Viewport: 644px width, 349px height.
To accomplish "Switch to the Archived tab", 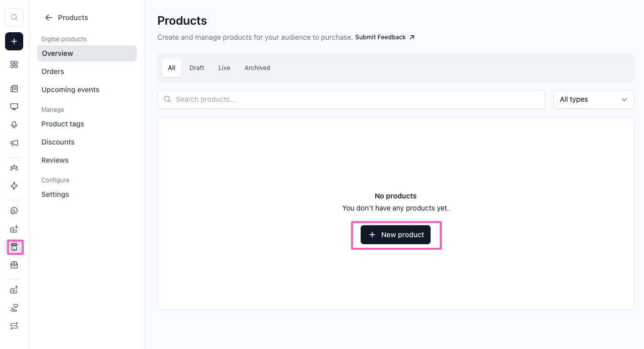I will click(x=257, y=68).
